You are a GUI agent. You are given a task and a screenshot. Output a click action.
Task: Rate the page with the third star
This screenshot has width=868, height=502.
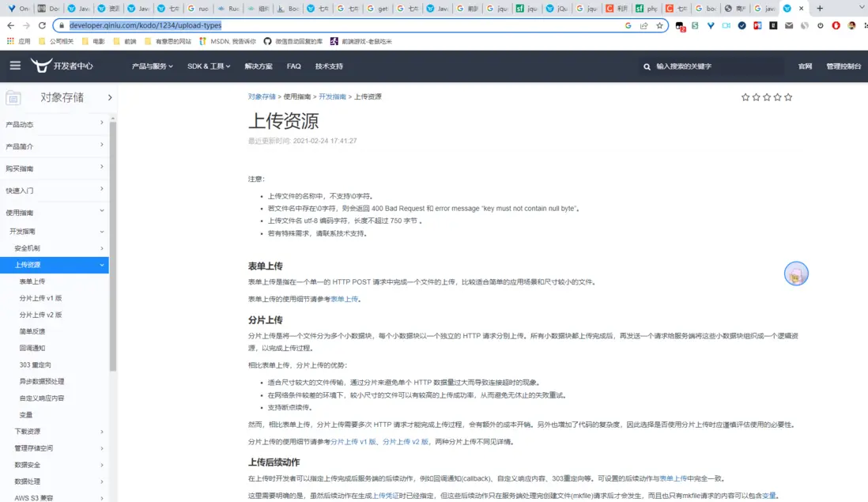(767, 97)
